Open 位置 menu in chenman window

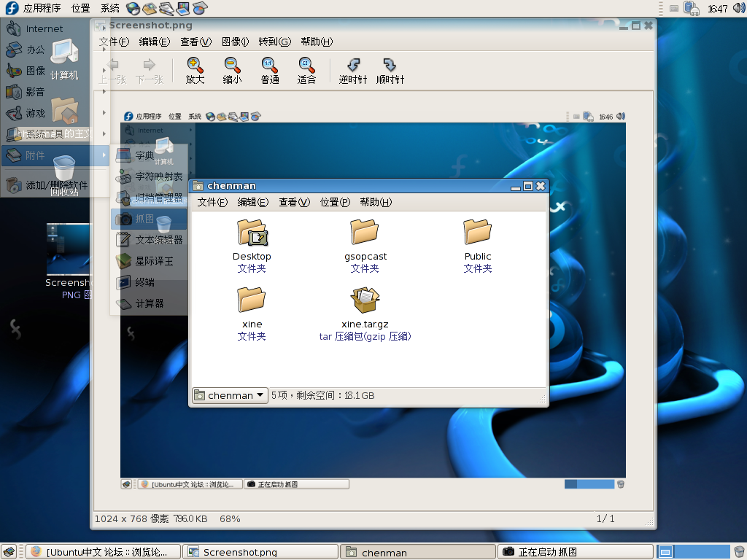(x=335, y=203)
